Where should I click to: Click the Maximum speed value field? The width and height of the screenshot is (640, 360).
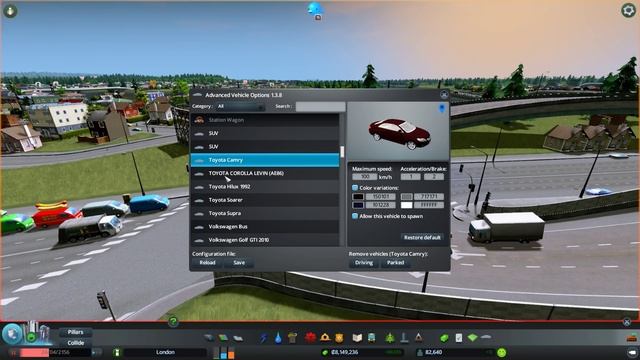(x=364, y=177)
